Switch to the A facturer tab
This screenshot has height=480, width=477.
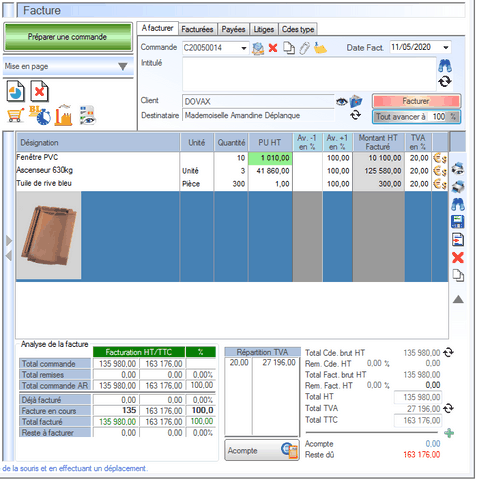pos(158,28)
